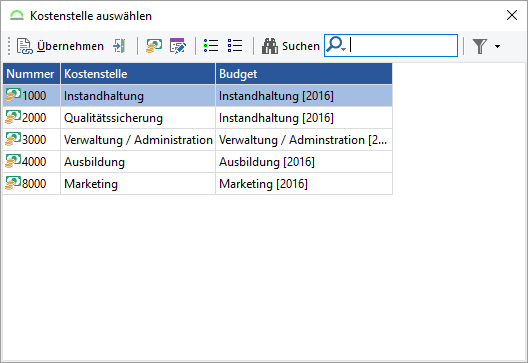The height and width of the screenshot is (363, 528).
Task: Click the Verwaltung / Administration cost center cell
Action: click(138, 139)
